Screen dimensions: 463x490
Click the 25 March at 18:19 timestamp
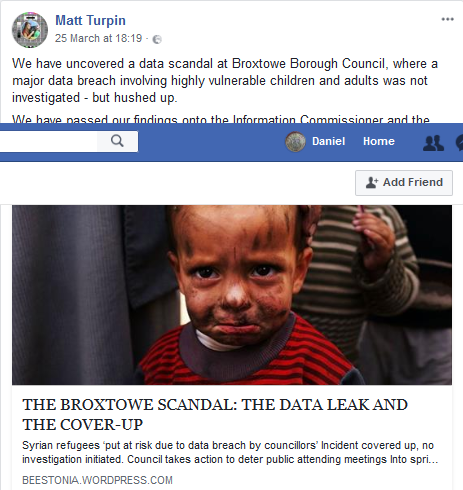(x=98, y=38)
